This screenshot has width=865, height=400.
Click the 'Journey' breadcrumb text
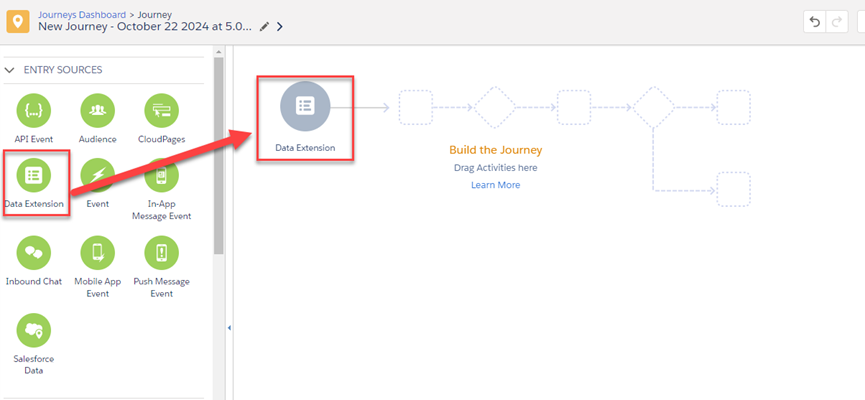click(154, 15)
